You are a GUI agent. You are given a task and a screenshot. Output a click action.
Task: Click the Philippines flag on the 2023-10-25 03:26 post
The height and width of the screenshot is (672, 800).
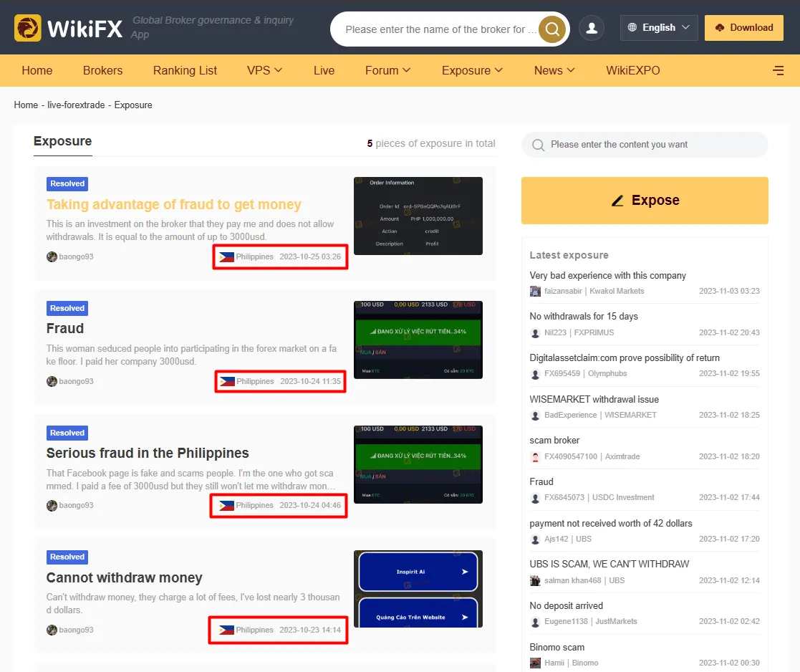tap(226, 256)
